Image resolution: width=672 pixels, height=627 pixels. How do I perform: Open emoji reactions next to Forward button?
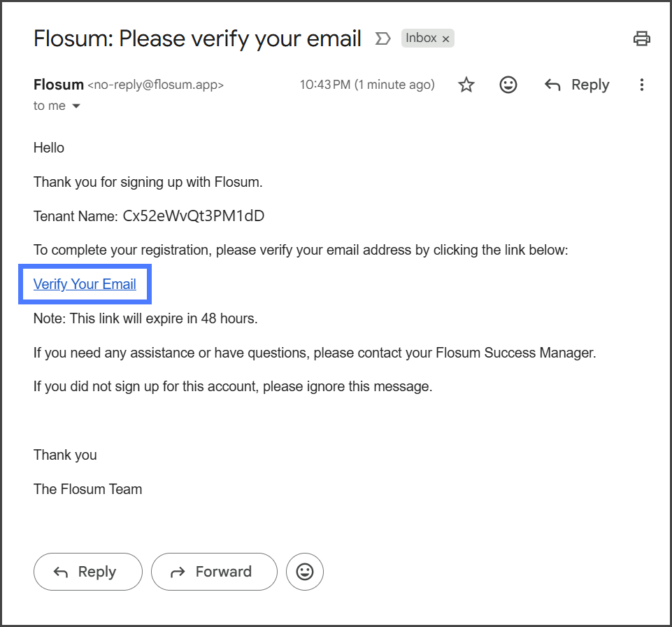pos(305,572)
